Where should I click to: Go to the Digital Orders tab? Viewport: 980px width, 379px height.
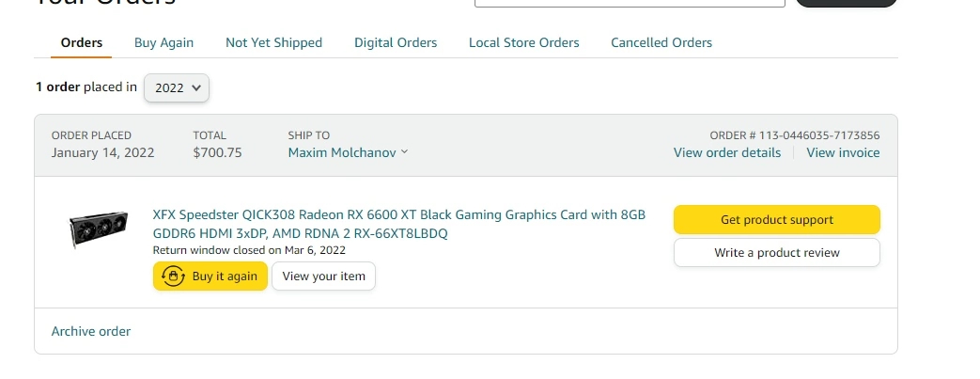pos(396,42)
